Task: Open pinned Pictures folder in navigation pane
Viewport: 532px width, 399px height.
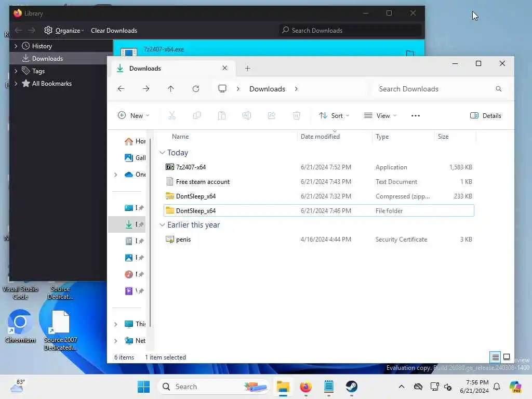Action: click(134, 258)
